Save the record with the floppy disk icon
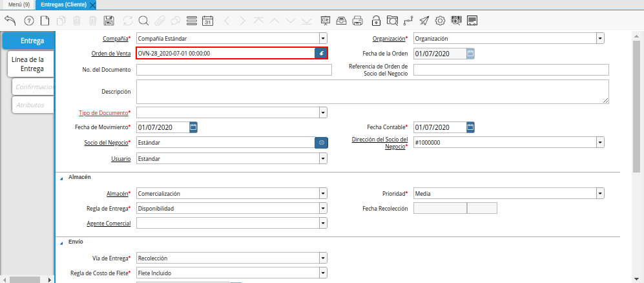The height and width of the screenshot is (283, 644). point(109,21)
